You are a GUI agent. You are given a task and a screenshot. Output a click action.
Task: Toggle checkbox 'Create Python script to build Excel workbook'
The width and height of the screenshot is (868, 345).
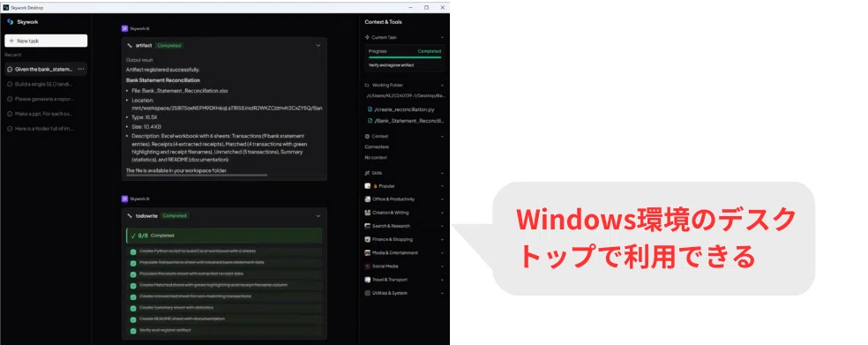(x=133, y=251)
